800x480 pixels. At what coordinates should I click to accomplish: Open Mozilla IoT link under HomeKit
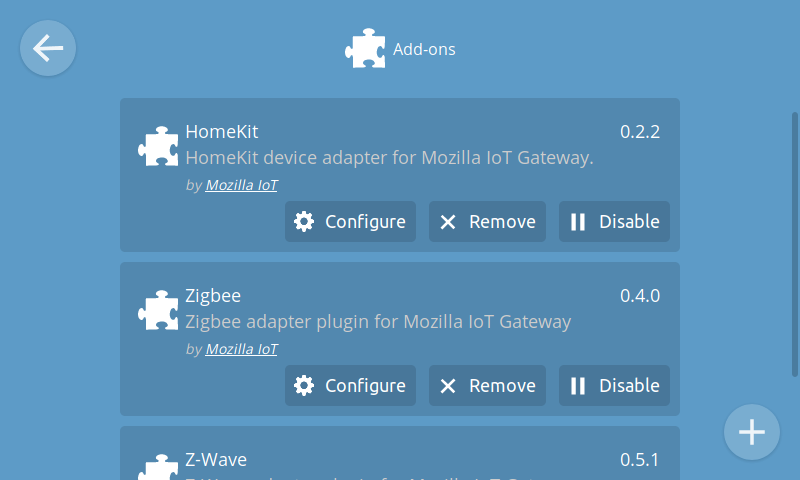point(242,185)
